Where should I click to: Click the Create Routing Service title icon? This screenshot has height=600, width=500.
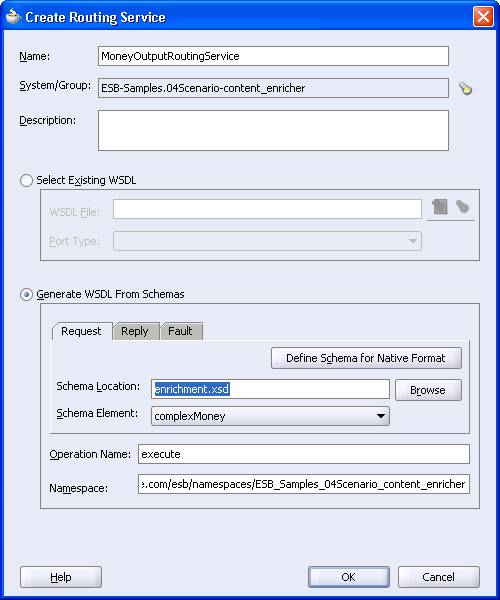pyautogui.click(x=13, y=17)
